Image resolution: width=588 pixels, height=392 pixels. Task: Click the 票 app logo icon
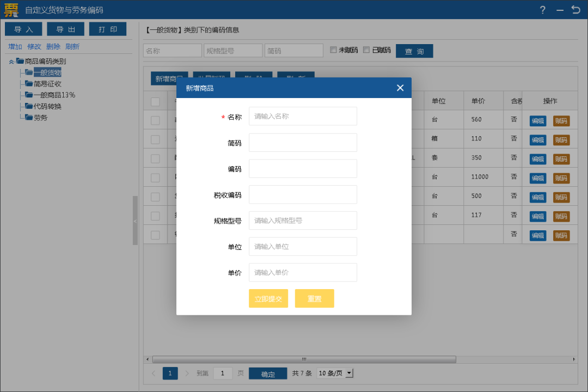(x=10, y=9)
